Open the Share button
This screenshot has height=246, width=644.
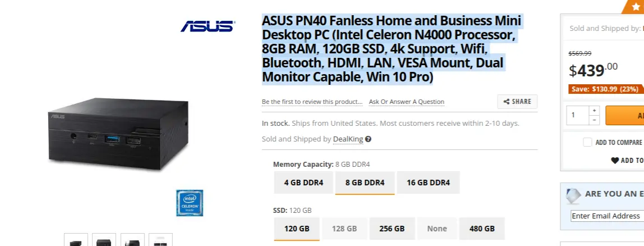tap(517, 102)
